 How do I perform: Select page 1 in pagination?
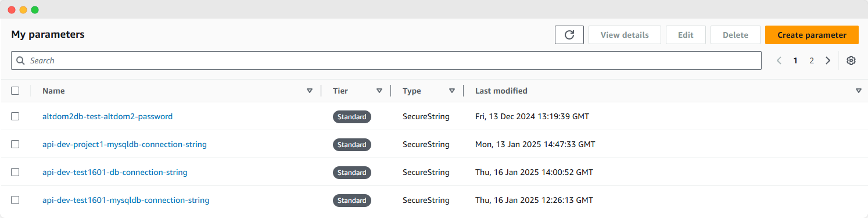click(x=795, y=60)
